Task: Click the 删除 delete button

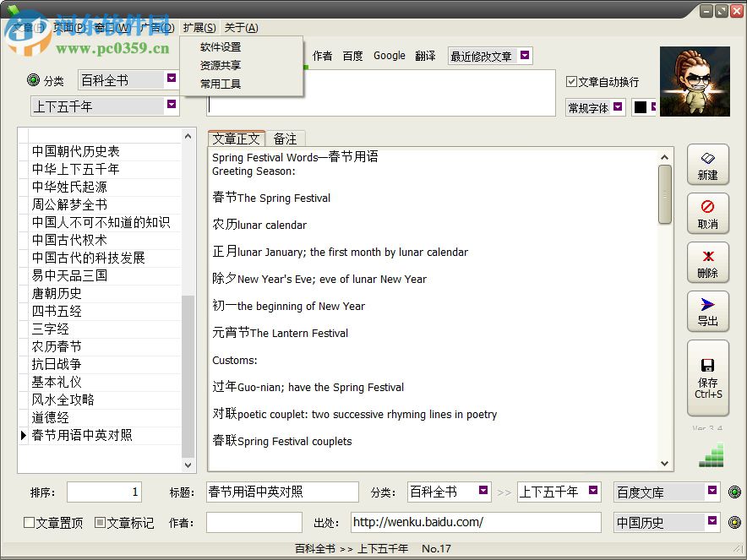Action: pos(708,263)
